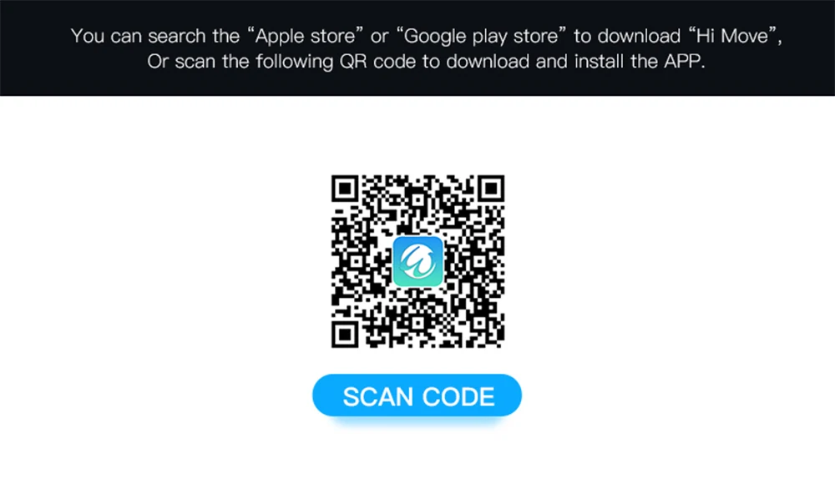Click the white swoosh logo in the teal icon
Screen dimensions: 835x504
pyautogui.click(x=418, y=262)
